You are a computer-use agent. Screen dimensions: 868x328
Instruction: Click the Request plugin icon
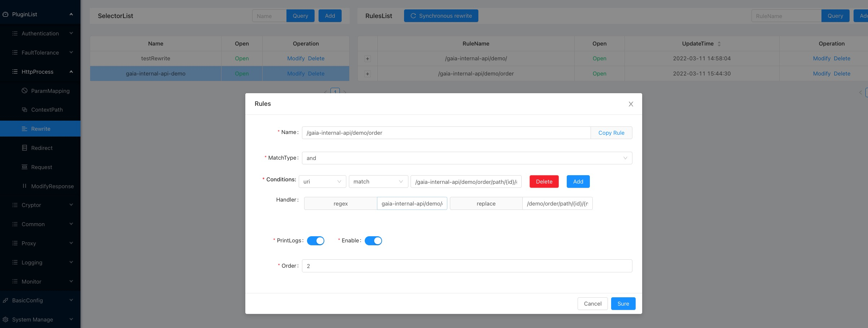coord(25,167)
